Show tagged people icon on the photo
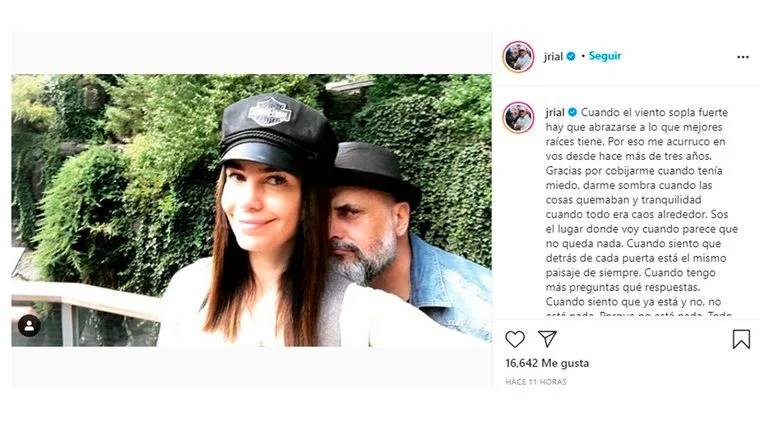The image size is (768, 432). point(29,326)
